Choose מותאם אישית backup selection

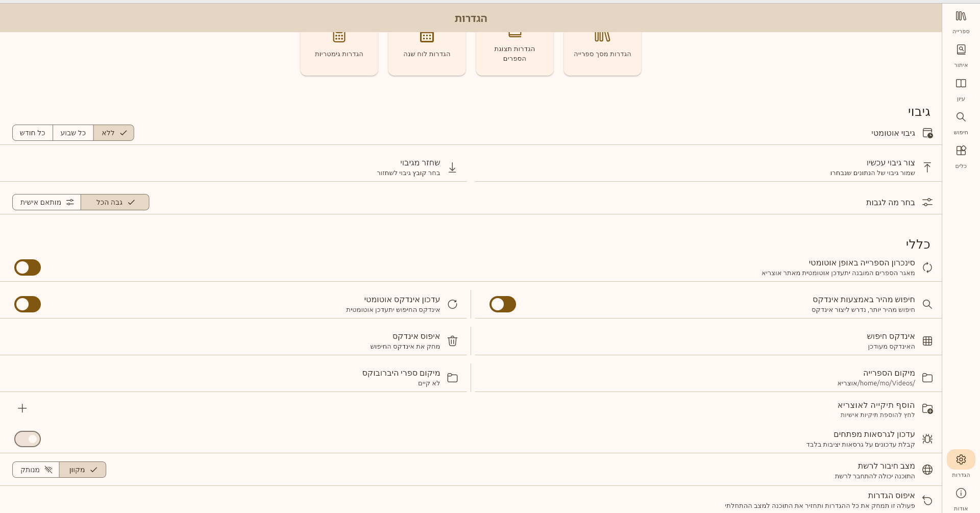[46, 202]
